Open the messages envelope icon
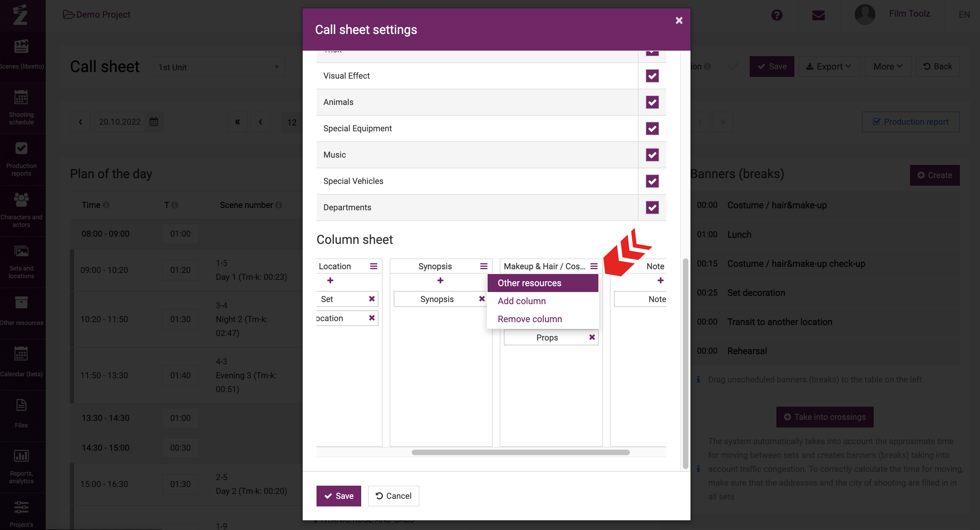This screenshot has height=530, width=980. click(818, 15)
